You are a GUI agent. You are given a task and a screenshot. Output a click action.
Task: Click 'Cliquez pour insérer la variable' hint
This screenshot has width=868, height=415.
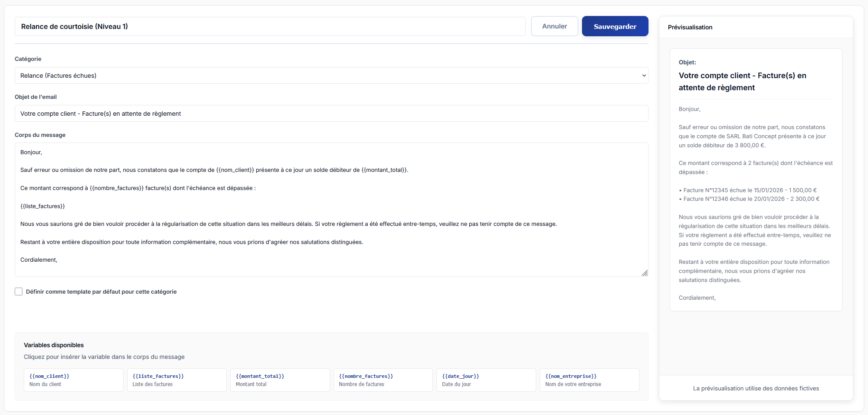coord(104,357)
